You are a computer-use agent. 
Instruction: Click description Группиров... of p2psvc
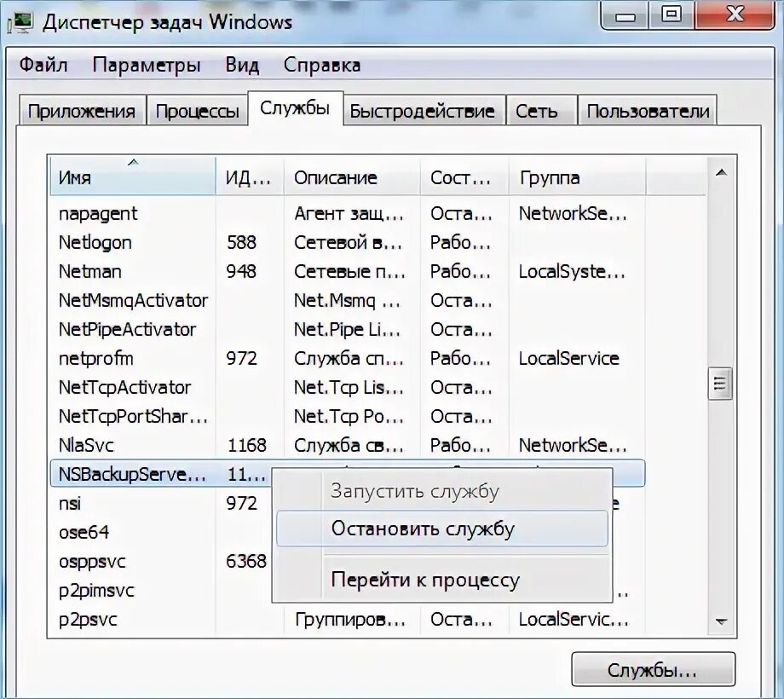pyautogui.click(x=350, y=620)
